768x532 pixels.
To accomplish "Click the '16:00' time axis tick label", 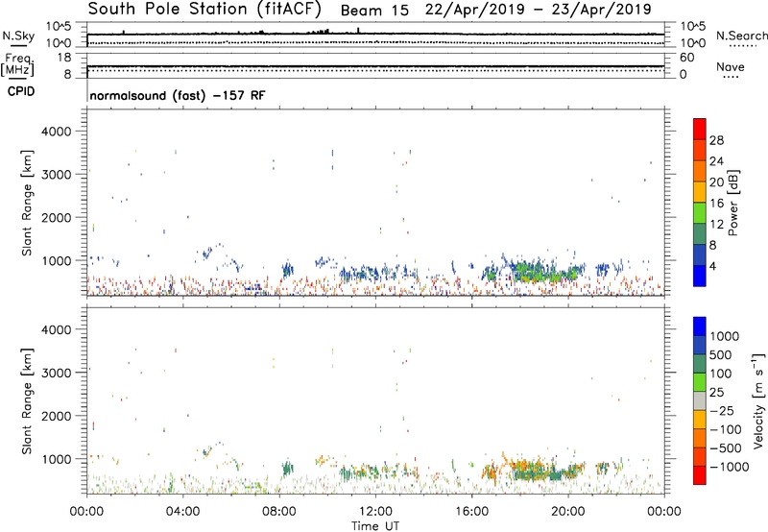I will point(471,512).
